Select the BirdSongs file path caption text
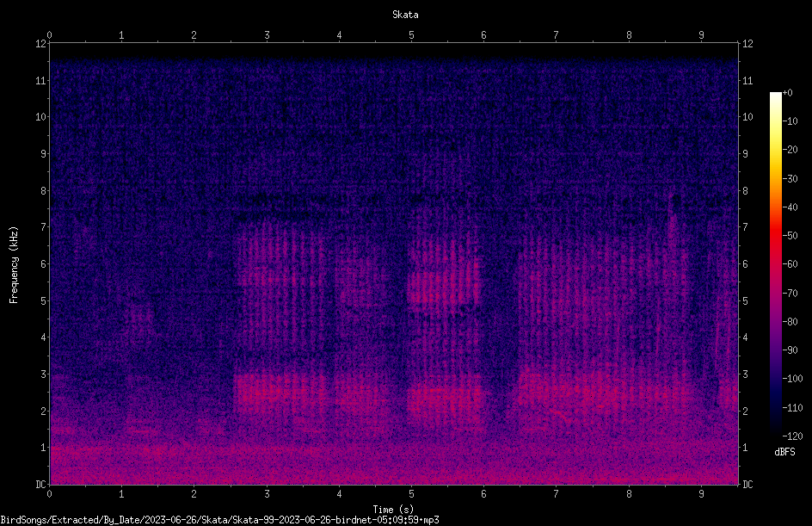The height and width of the screenshot is (526, 812). click(219, 520)
